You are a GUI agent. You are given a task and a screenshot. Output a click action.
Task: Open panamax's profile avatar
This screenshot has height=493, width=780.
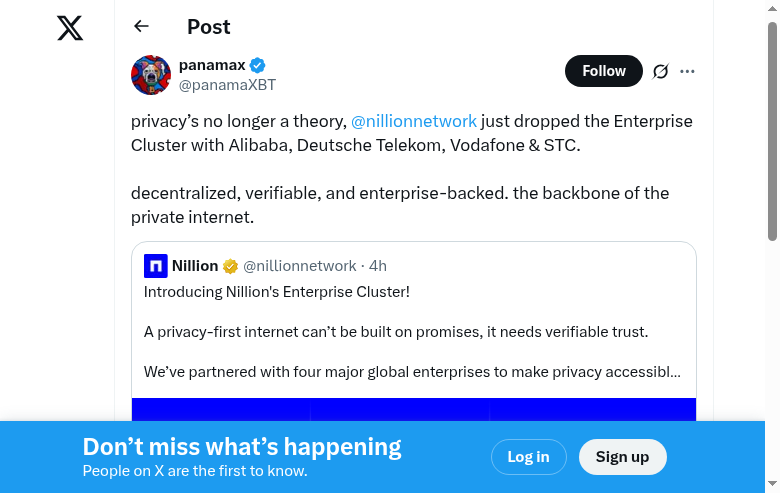pos(151,75)
